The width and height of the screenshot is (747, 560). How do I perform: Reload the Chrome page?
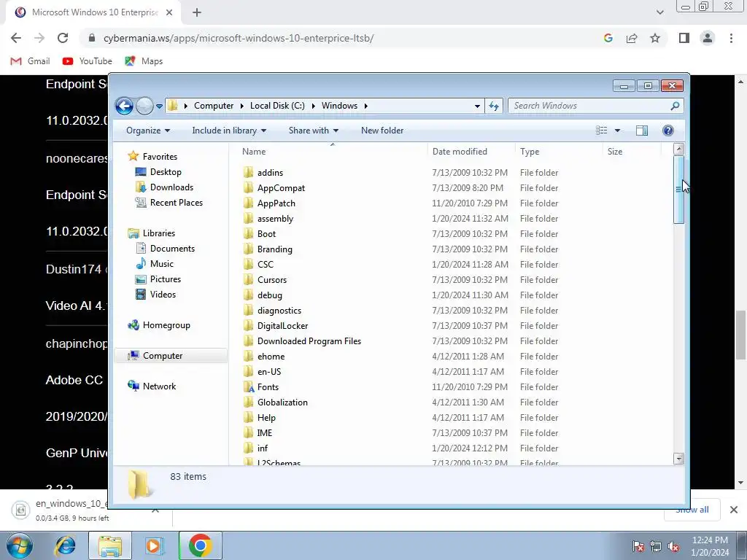(63, 38)
